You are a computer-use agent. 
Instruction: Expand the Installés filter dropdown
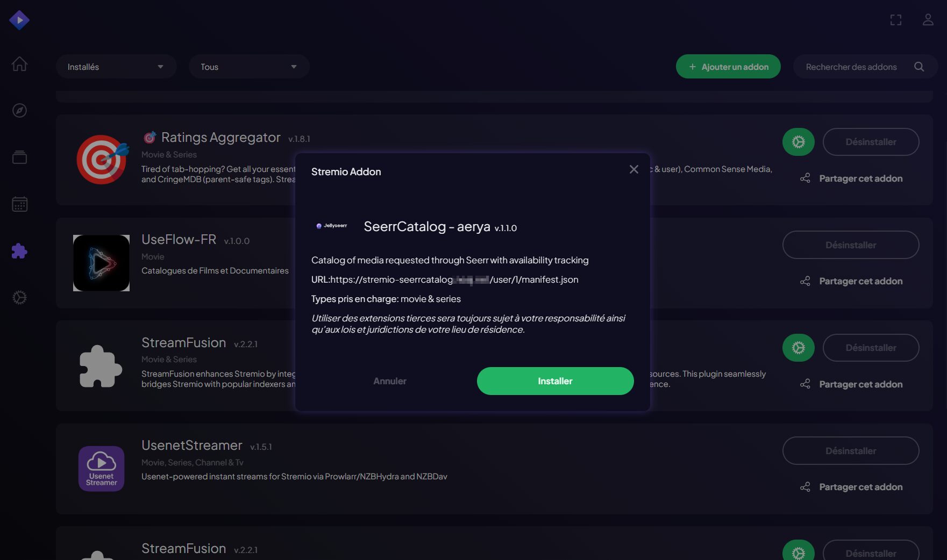(x=116, y=67)
